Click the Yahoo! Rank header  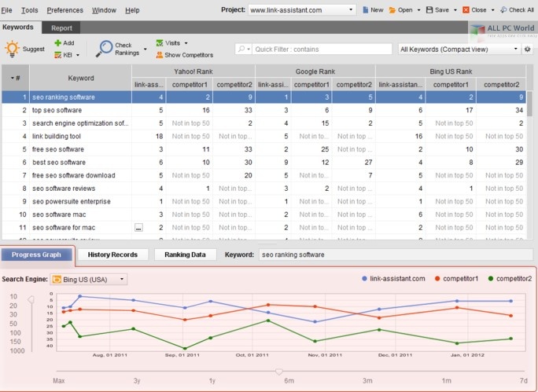coord(193,71)
